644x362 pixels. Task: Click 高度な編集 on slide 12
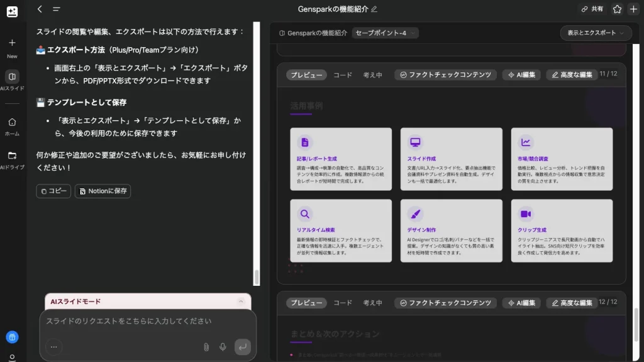click(572, 303)
